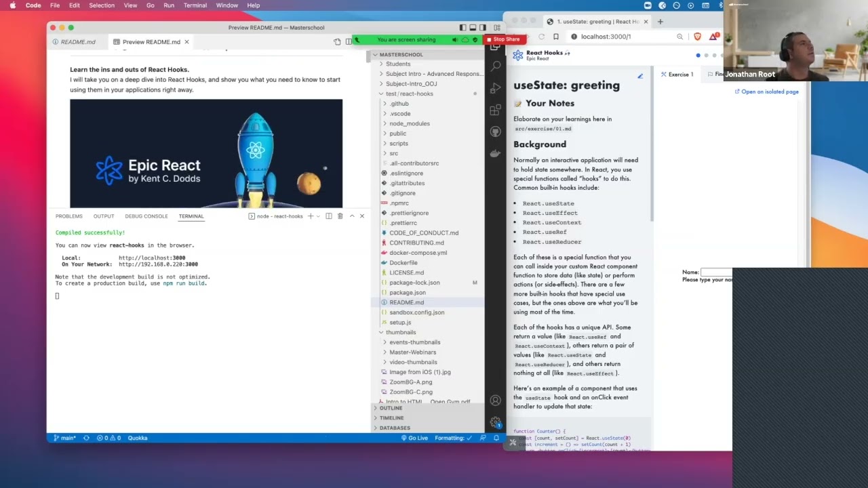Bookmark the page in the browser toolbar
Image resolution: width=868 pixels, height=488 pixels.
coord(556,37)
